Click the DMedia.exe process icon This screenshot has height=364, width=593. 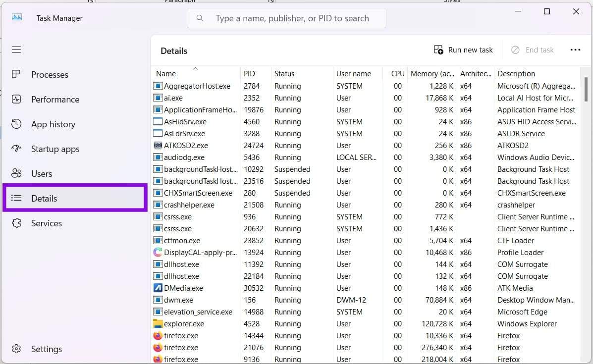click(x=158, y=288)
